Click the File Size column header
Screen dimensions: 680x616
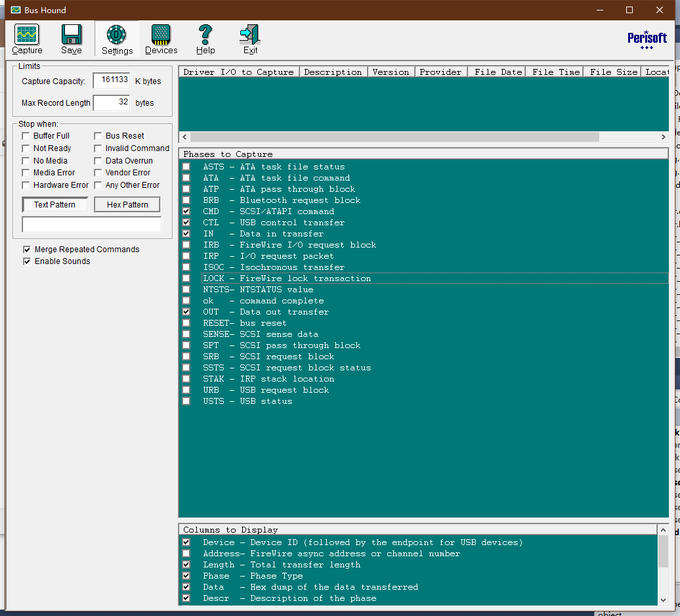pyautogui.click(x=613, y=72)
